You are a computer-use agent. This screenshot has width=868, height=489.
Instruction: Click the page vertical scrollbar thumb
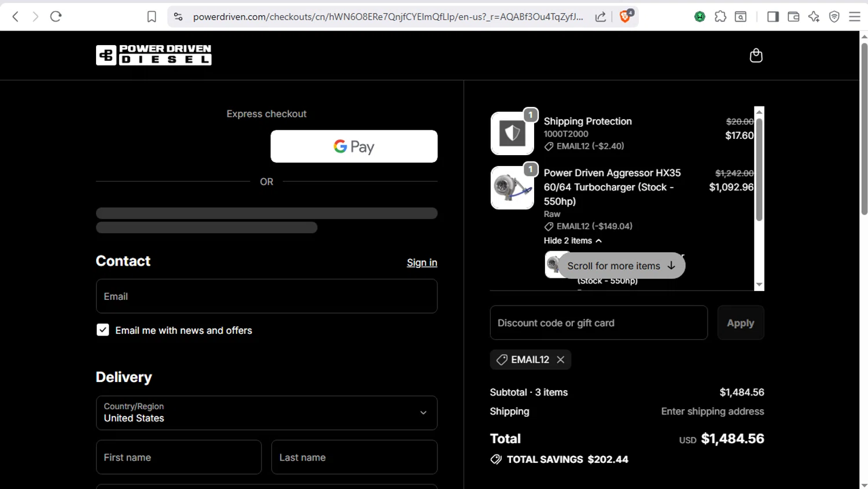(x=864, y=128)
